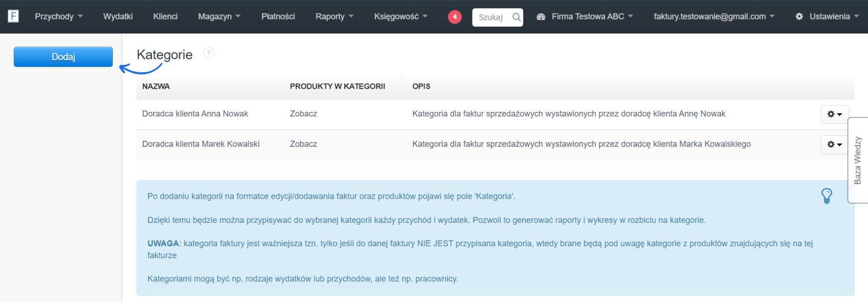Select the Doradca klienta Anna Nowak name
The height and width of the screenshot is (304, 868).
coord(195,114)
